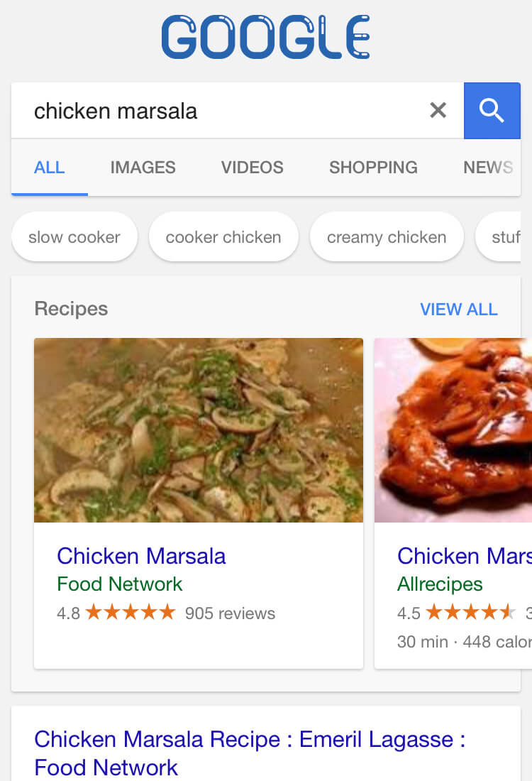Open the Videos tab

click(x=252, y=168)
